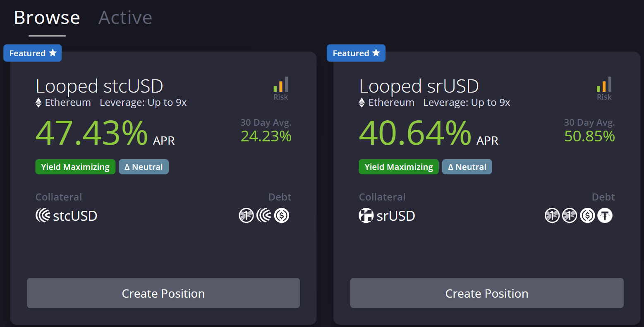The image size is (644, 327).
Task: Click the USDC debt icon on srUSD card
Action: 587,215
